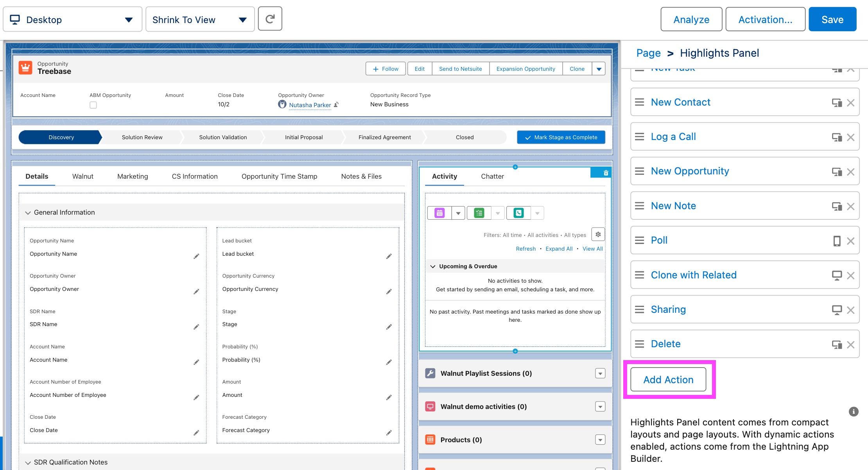Screen dimensions: 868x470
Task: Open activity filter settings gear
Action: tap(598, 235)
